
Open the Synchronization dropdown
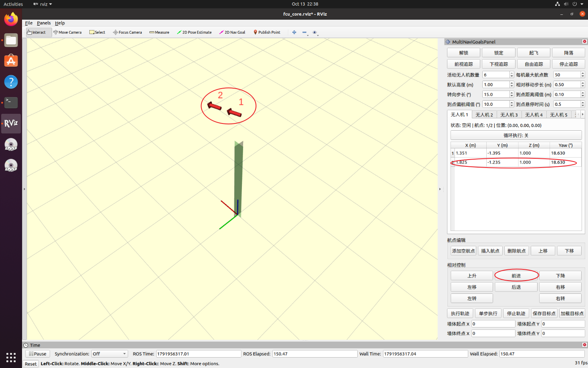(x=109, y=354)
